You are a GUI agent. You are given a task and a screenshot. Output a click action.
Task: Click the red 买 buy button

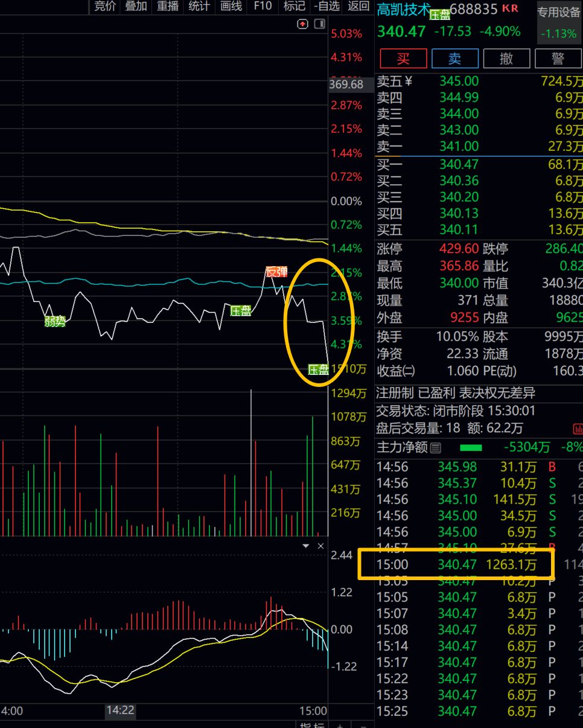point(403,59)
